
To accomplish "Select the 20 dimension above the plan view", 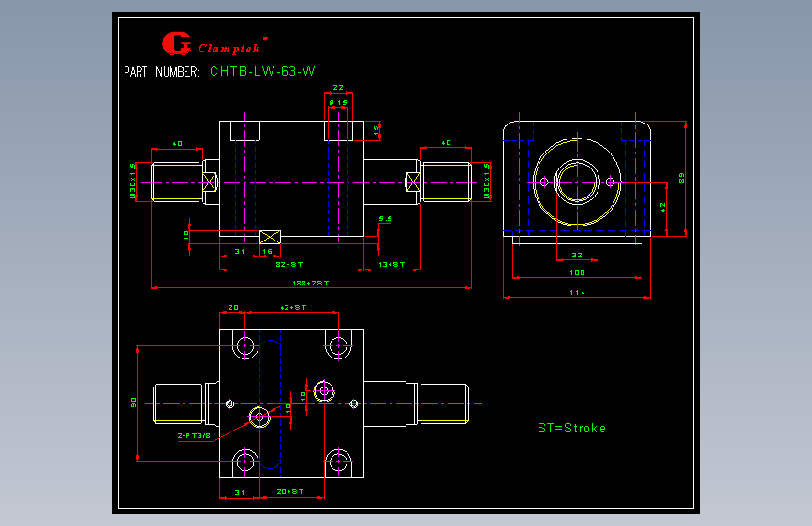I will [233, 307].
